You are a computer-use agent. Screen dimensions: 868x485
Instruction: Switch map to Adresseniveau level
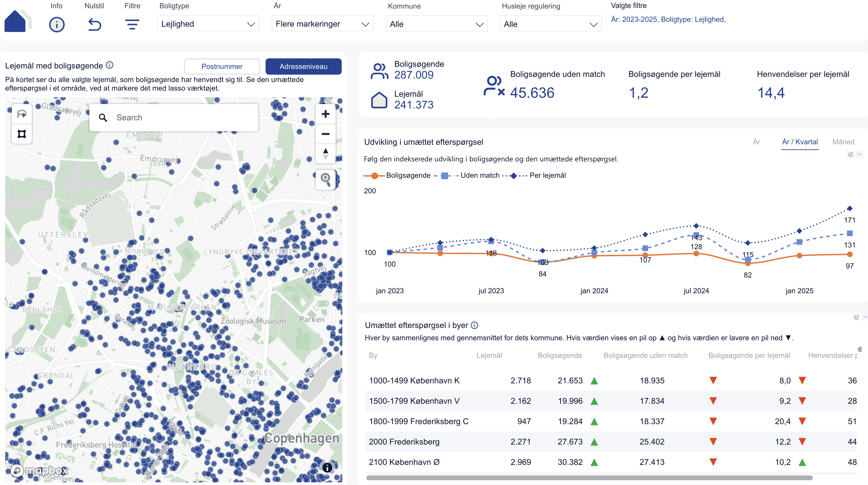(x=303, y=66)
